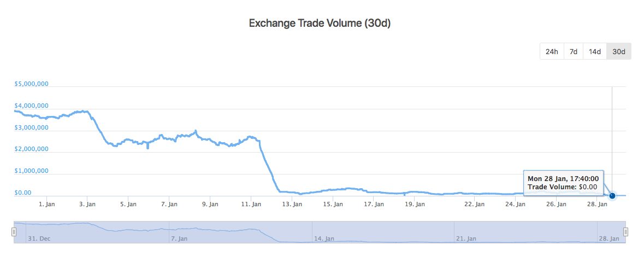Image resolution: width=644 pixels, height=256 pixels.
Task: Click the left navigator range handle
Action: [14, 232]
